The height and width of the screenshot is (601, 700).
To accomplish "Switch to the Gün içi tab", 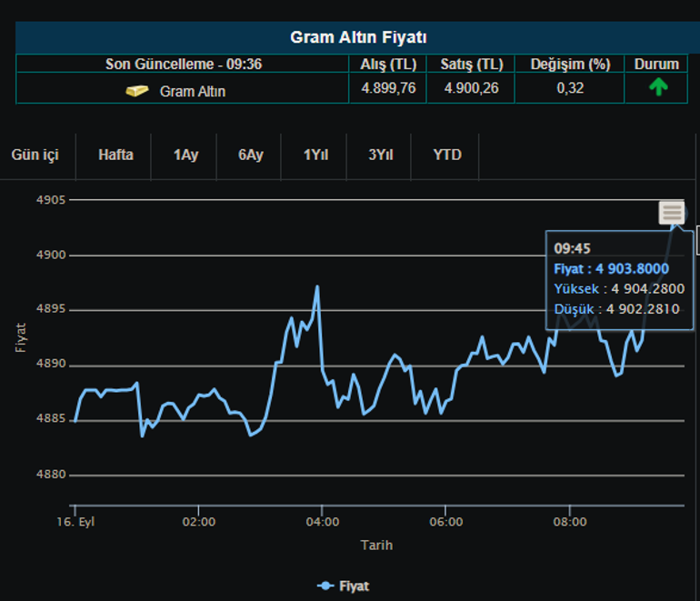I will point(35,155).
